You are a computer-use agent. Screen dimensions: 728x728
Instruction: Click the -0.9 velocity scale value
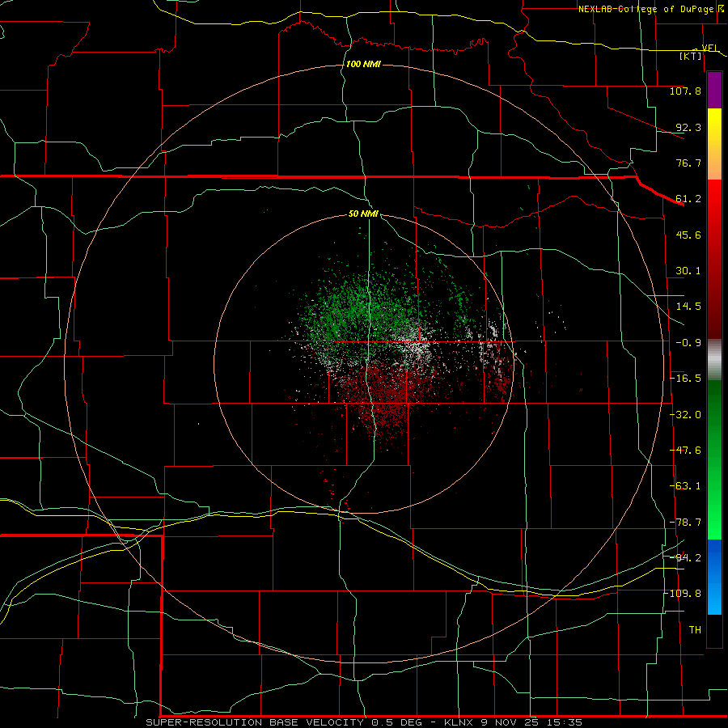(x=688, y=343)
